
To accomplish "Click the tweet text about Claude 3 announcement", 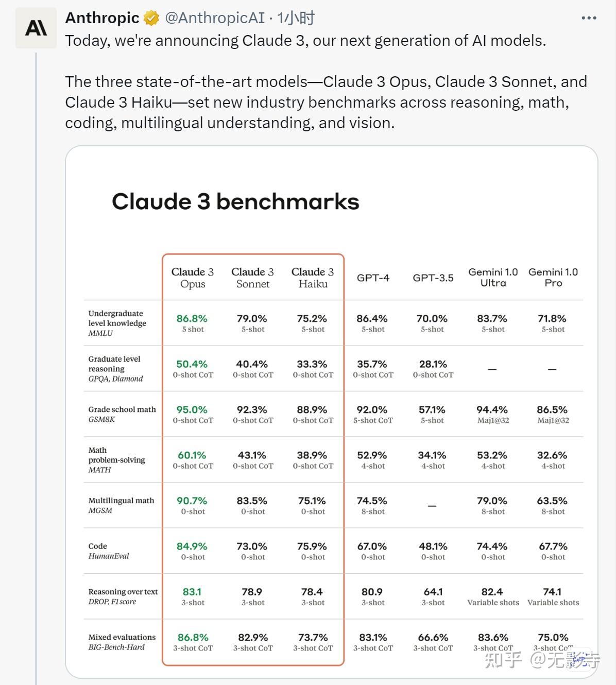I will click(305, 41).
